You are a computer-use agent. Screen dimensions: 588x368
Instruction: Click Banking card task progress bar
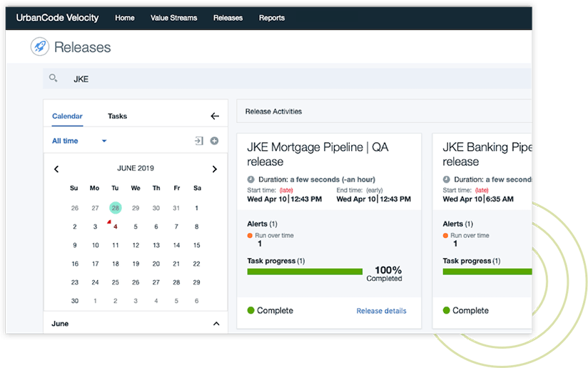[487, 272]
